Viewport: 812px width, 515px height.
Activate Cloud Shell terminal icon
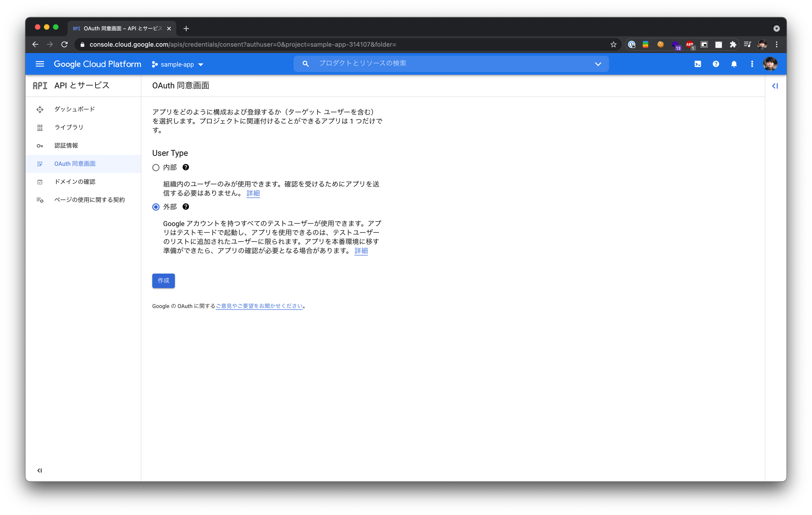697,64
